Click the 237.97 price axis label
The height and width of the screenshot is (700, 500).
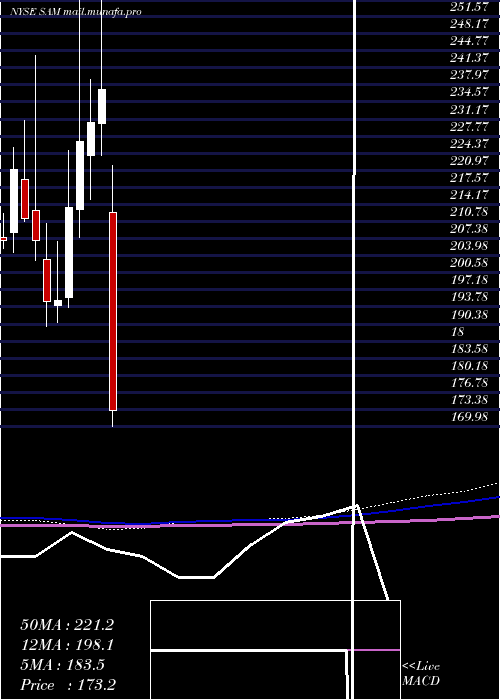click(x=469, y=75)
